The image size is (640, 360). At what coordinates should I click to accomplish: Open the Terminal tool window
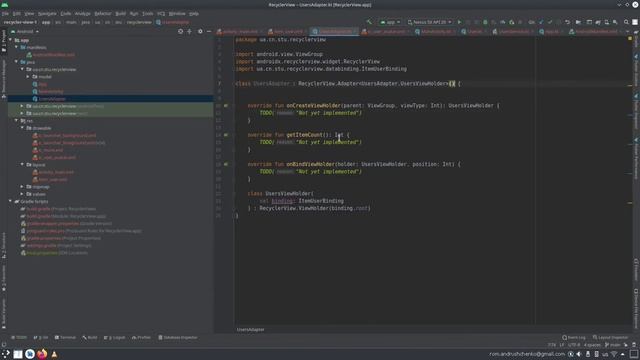coord(65,338)
